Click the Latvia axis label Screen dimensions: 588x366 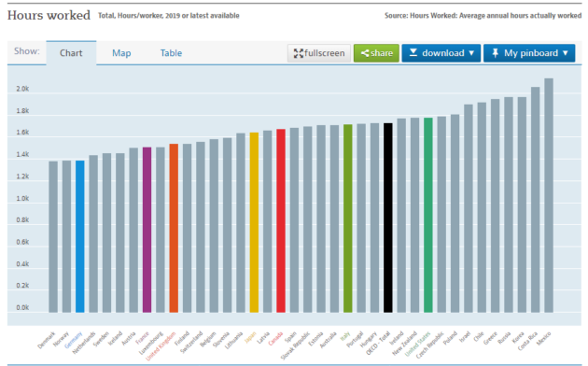pyautogui.click(x=263, y=337)
